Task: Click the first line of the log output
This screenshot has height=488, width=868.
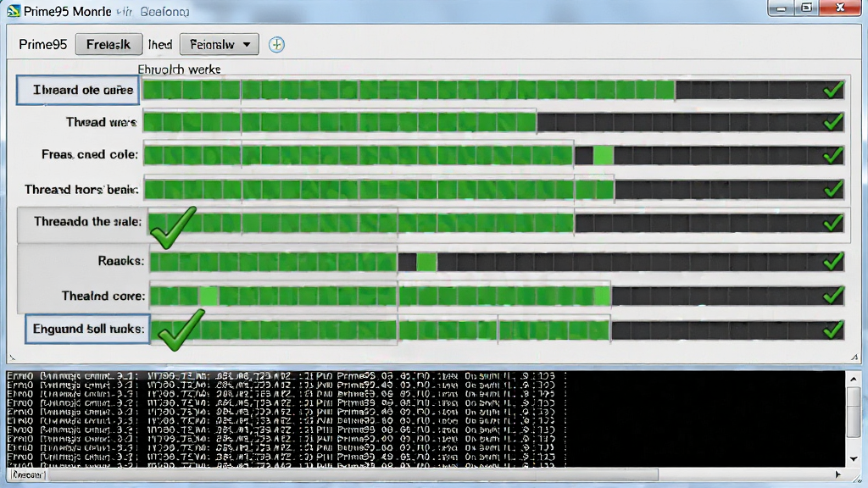Action: 287,376
